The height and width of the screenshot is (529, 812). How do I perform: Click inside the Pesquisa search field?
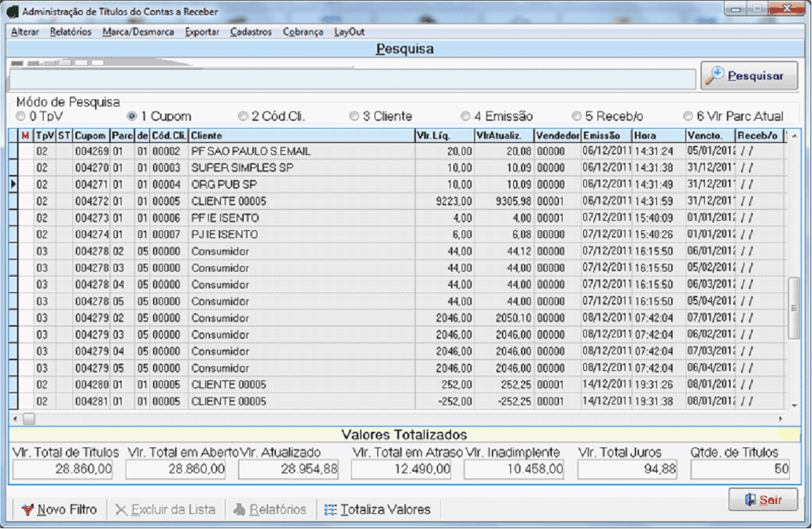click(x=352, y=79)
